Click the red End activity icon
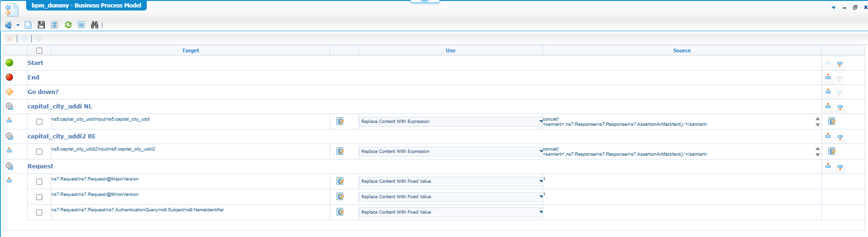This screenshot has width=868, height=237. click(9, 77)
